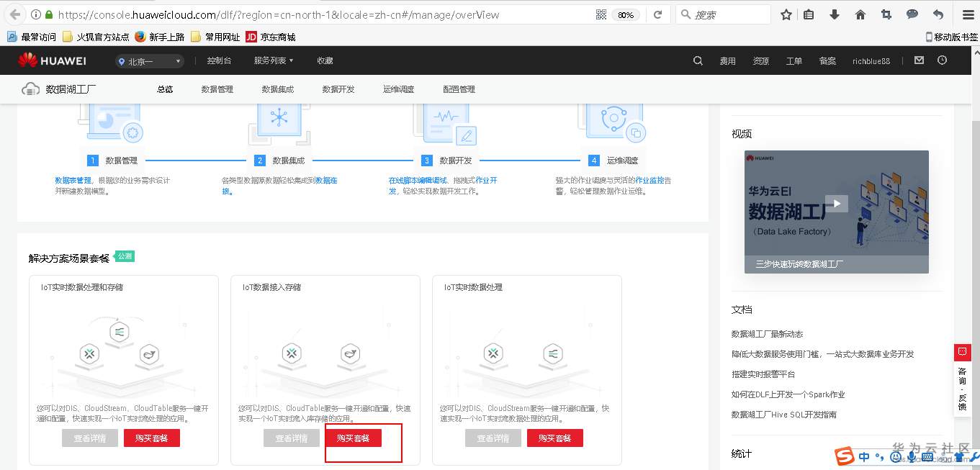Click the 数据湖工厂 cloud logo icon

pos(30,89)
